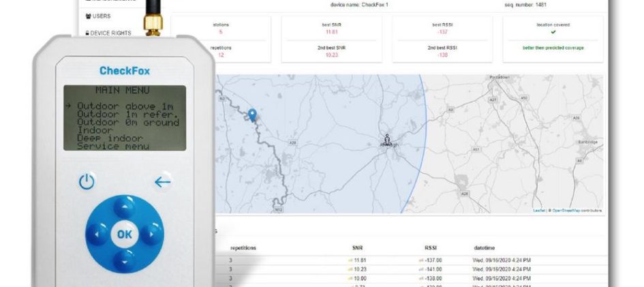This screenshot has width=644, height=287.
Task: Click the best RSSI value -137
Action: coord(442,32)
